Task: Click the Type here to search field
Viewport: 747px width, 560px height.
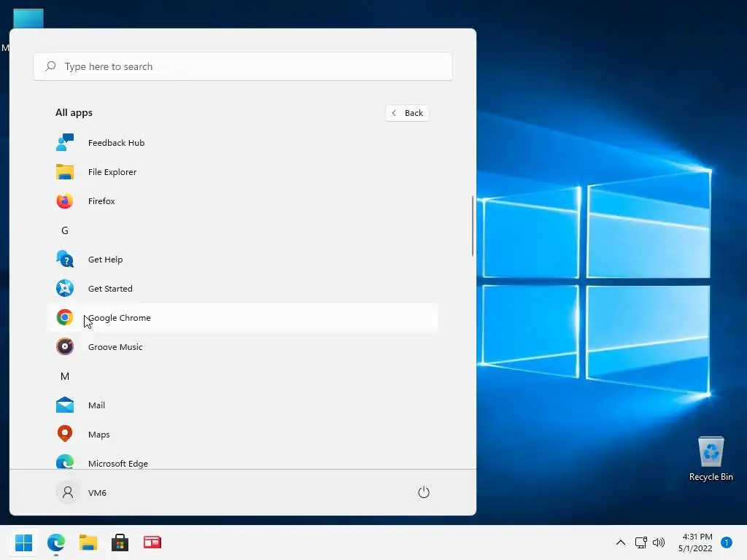Action: point(243,66)
